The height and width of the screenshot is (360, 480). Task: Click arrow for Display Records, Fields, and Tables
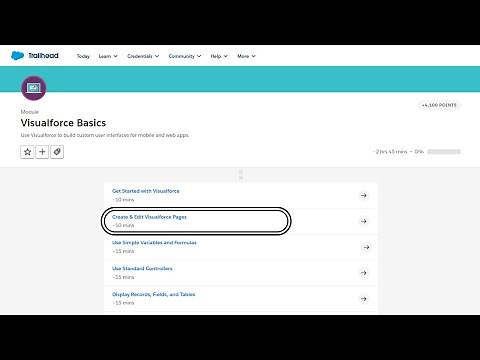coord(364,299)
